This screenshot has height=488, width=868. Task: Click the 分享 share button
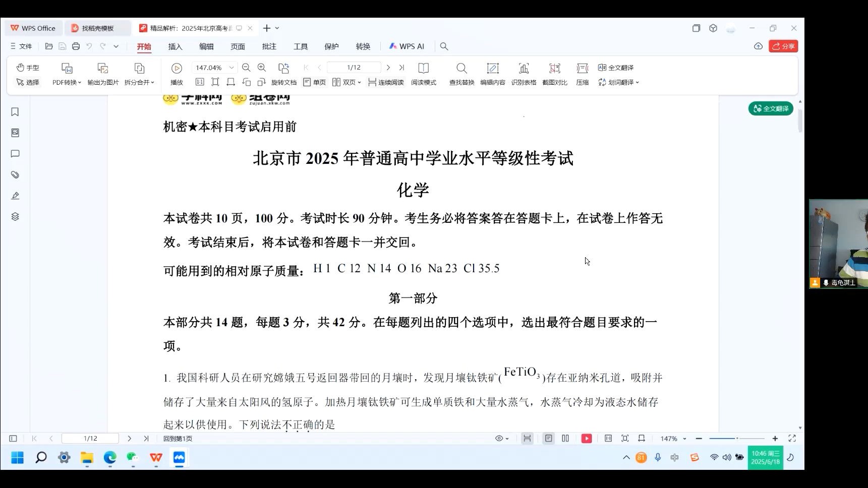[783, 46]
